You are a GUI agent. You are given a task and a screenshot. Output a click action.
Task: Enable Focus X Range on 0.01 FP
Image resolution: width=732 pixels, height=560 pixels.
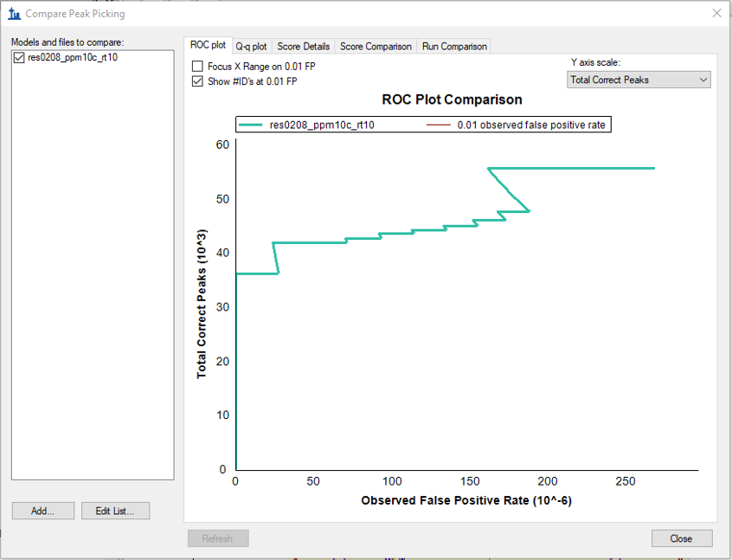click(198, 67)
